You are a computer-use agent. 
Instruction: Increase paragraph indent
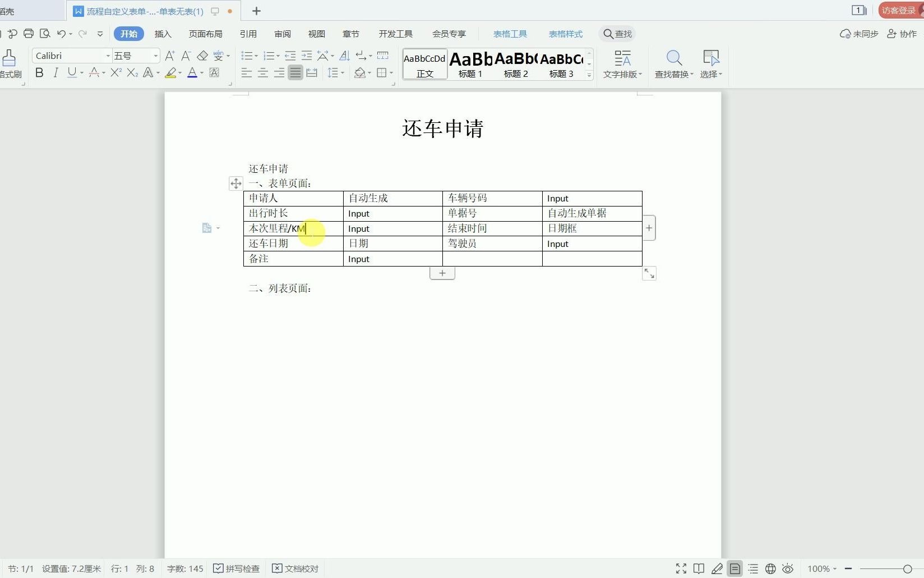306,56
